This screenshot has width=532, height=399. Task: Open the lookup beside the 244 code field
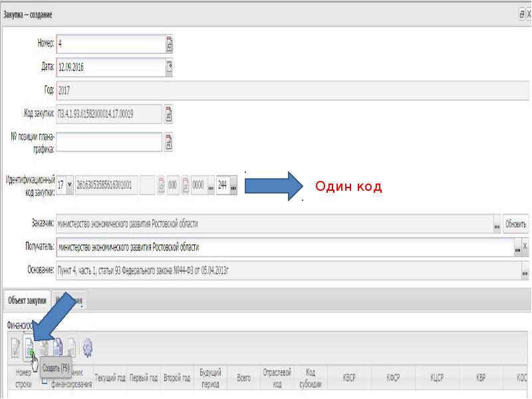(x=233, y=186)
